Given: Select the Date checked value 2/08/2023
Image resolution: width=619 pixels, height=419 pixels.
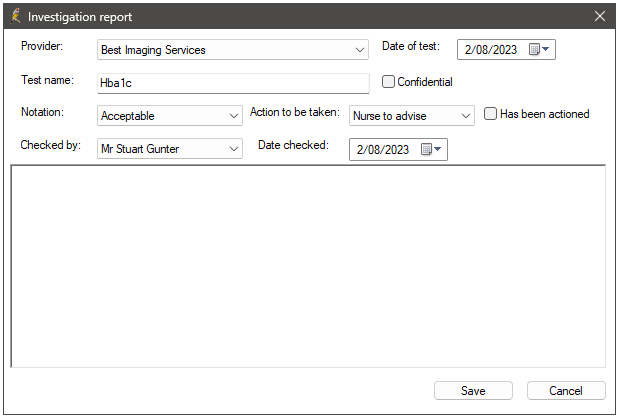Looking at the screenshot, I should click(383, 150).
